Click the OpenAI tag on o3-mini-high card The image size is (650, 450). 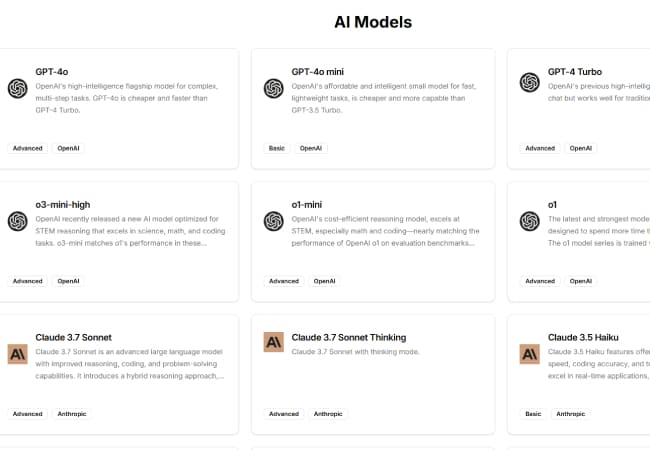tap(69, 281)
